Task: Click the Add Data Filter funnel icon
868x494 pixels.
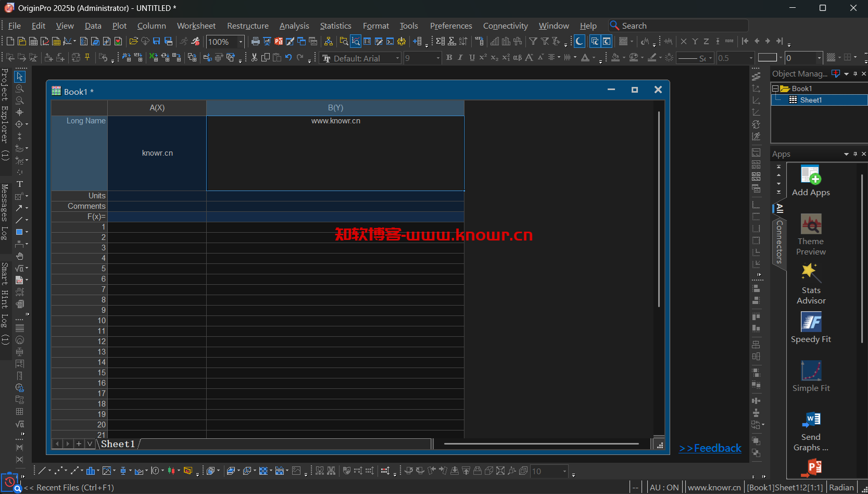Action: click(x=533, y=41)
